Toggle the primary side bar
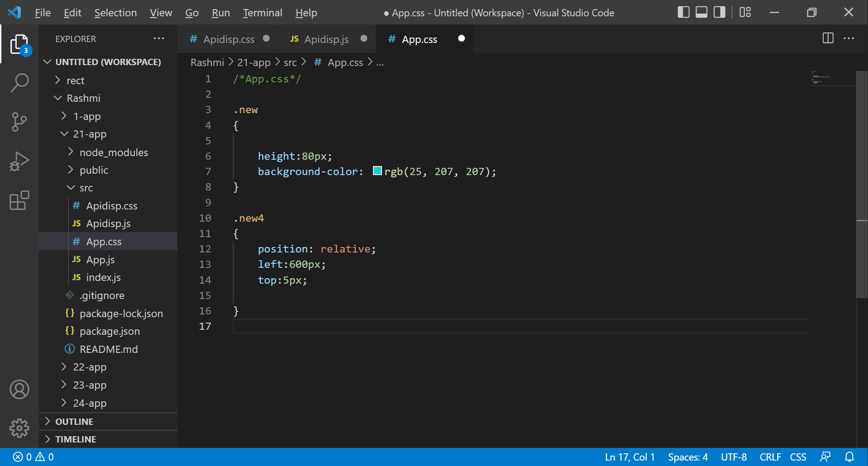The width and height of the screenshot is (868, 466). (684, 12)
